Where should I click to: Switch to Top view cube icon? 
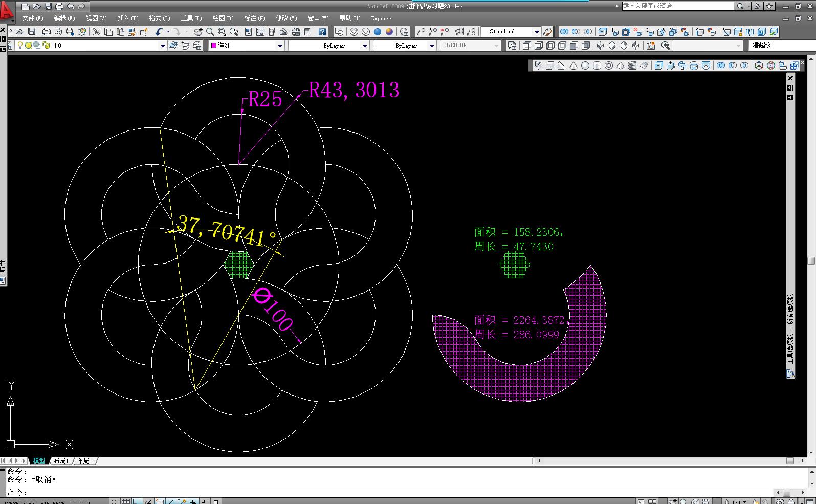point(526,46)
